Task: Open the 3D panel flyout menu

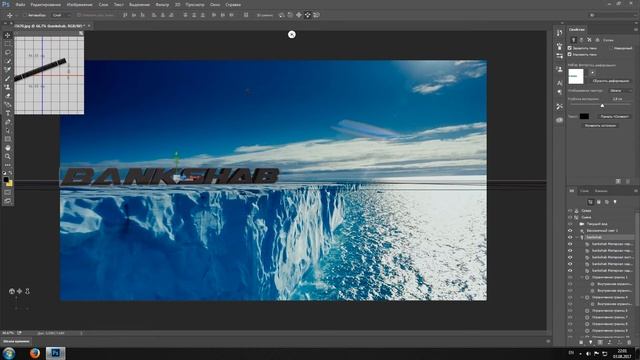Action: (636, 191)
